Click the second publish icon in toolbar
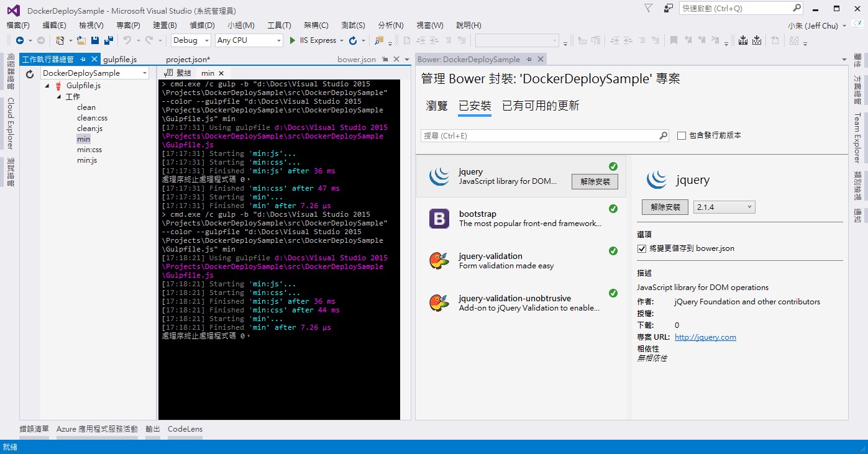 click(757, 40)
